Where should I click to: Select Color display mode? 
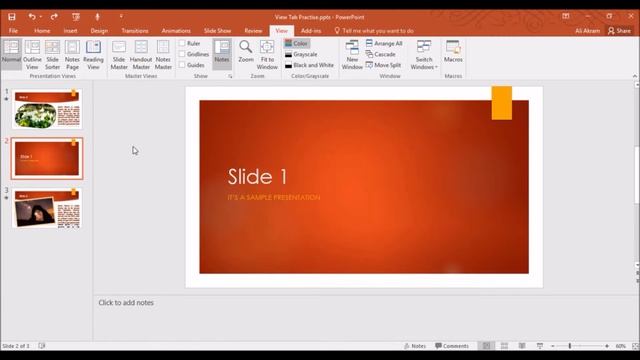[297, 43]
